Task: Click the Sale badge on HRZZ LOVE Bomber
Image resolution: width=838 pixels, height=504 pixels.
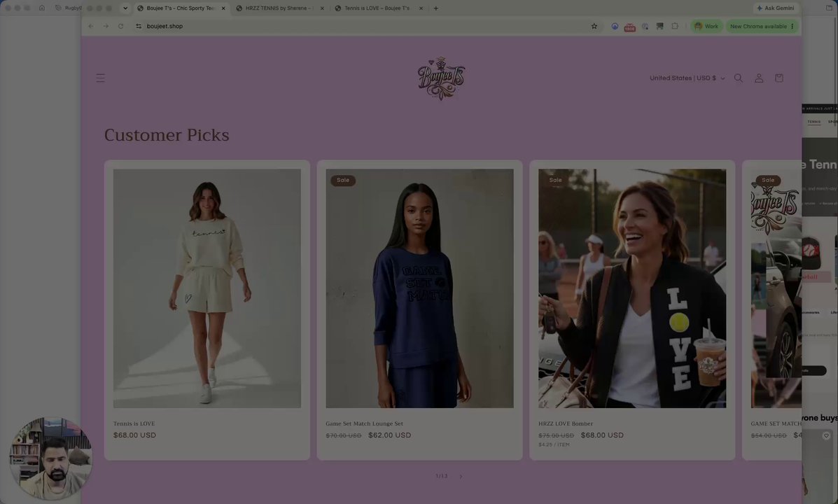Action: coord(555,180)
